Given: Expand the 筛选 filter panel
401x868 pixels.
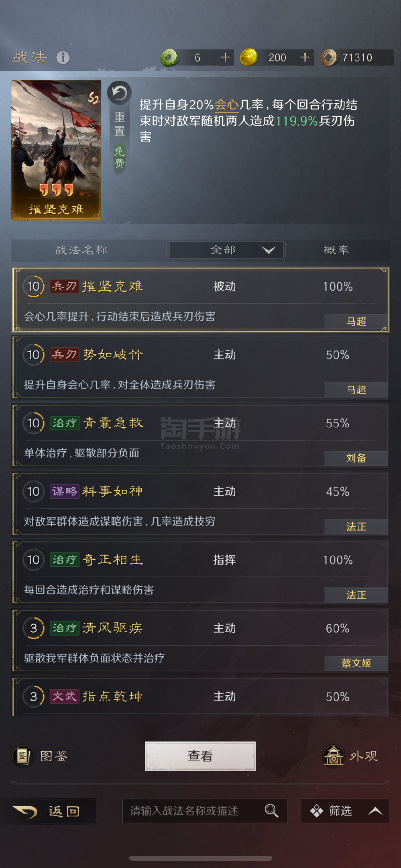Looking at the screenshot, I should (x=345, y=811).
